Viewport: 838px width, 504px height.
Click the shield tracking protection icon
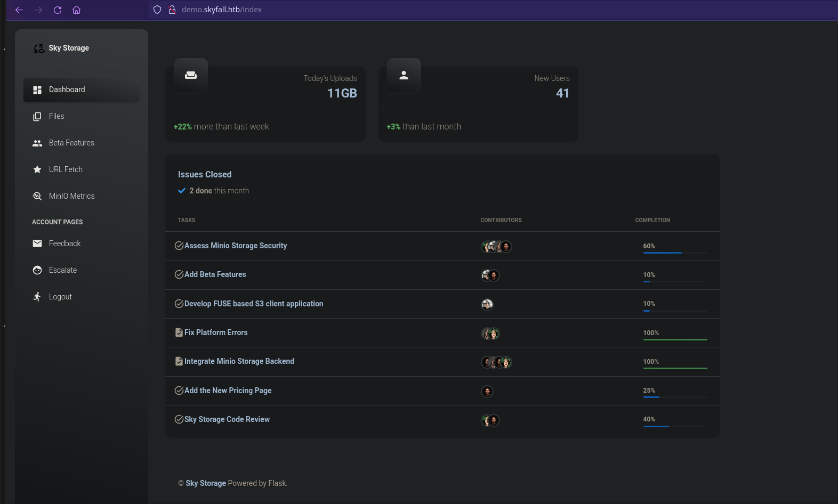157,10
